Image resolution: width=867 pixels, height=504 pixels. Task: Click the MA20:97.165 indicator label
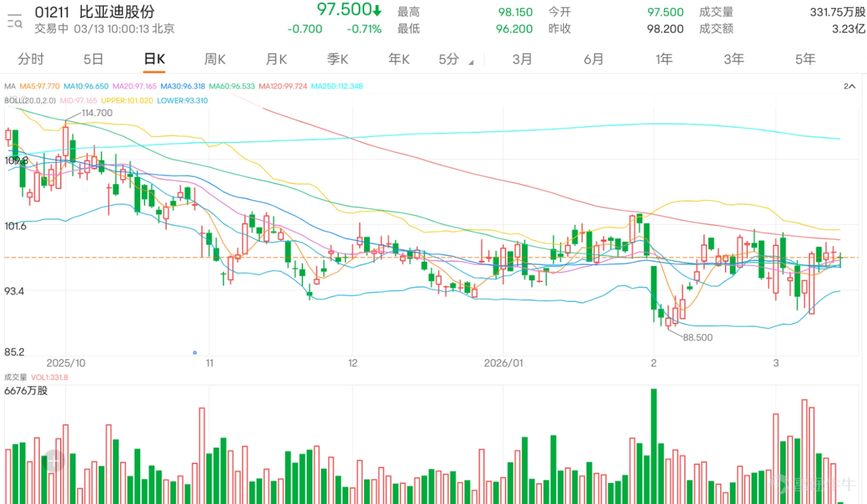(x=134, y=86)
